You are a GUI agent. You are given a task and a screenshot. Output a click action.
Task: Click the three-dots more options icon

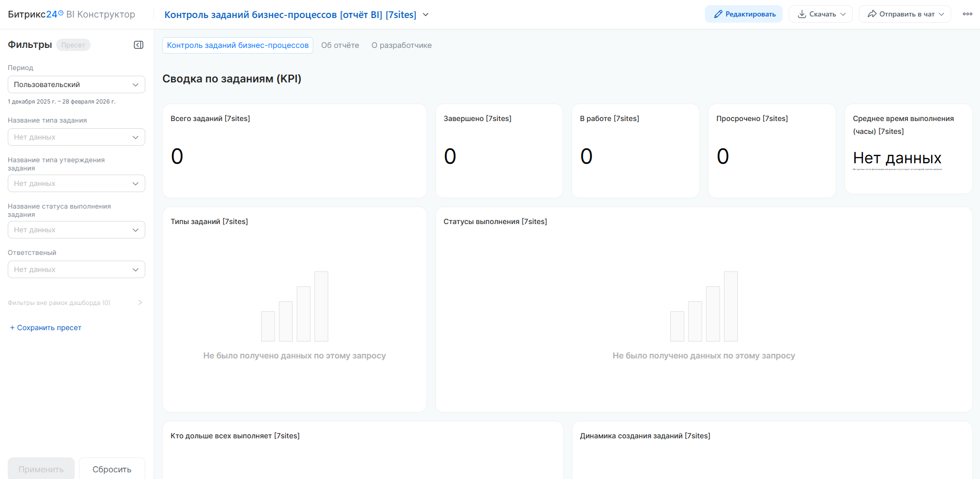pyautogui.click(x=967, y=14)
